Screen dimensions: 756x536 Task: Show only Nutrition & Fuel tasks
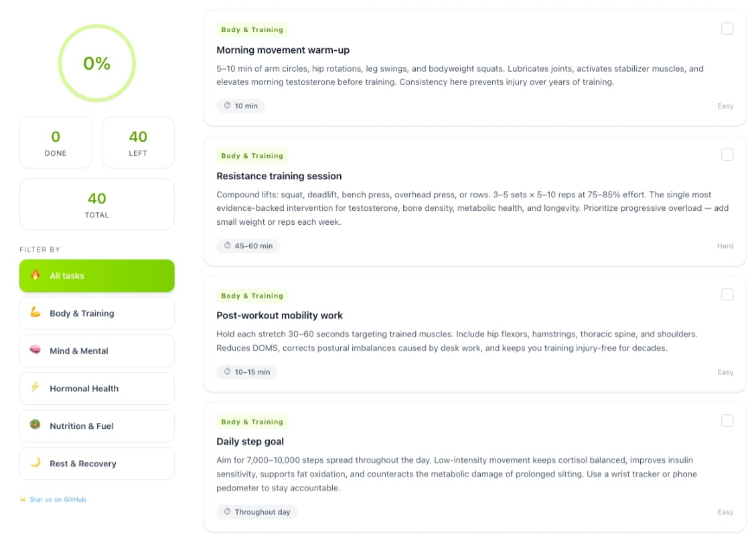97,426
